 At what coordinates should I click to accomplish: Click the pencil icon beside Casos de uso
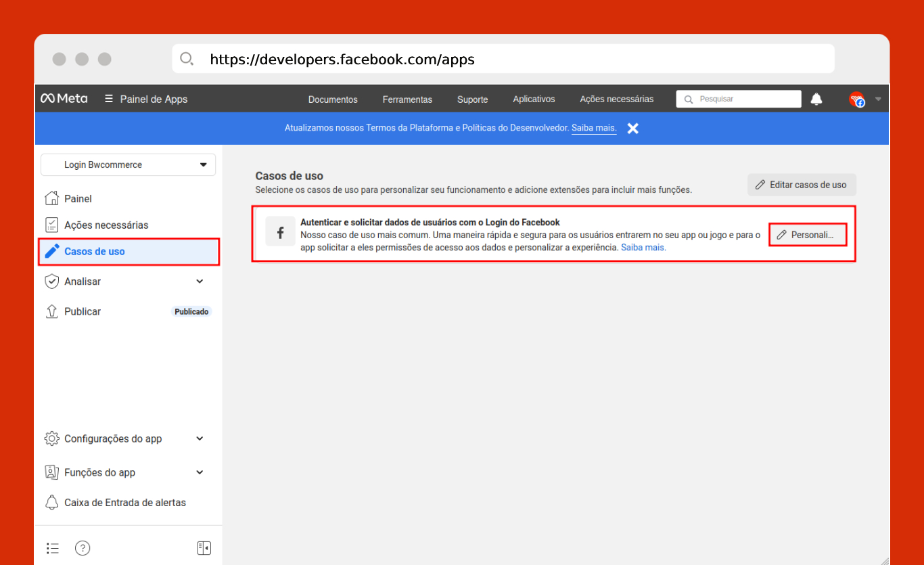point(51,251)
